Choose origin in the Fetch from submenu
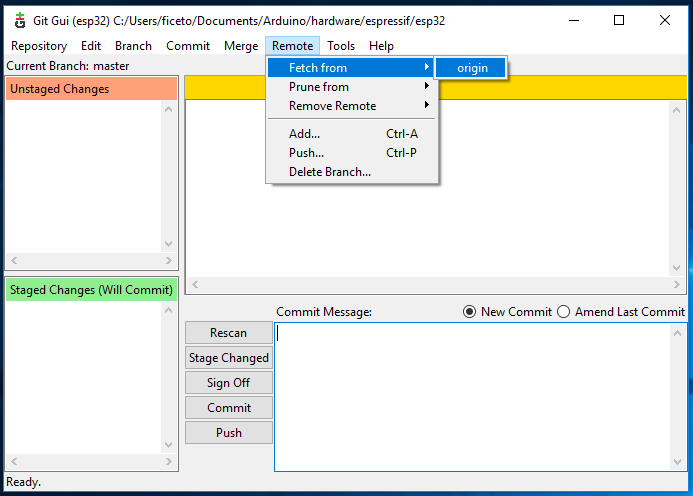Image resolution: width=693 pixels, height=496 pixels. click(472, 68)
